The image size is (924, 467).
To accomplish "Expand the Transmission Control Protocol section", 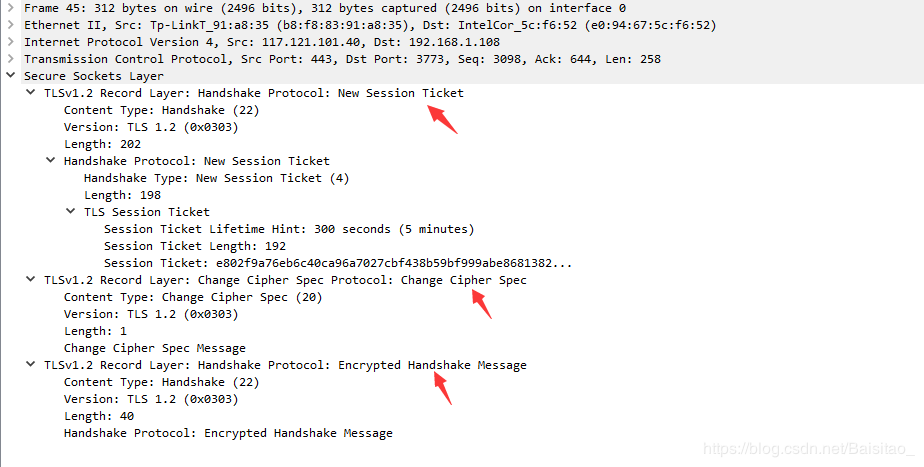I will (10, 59).
